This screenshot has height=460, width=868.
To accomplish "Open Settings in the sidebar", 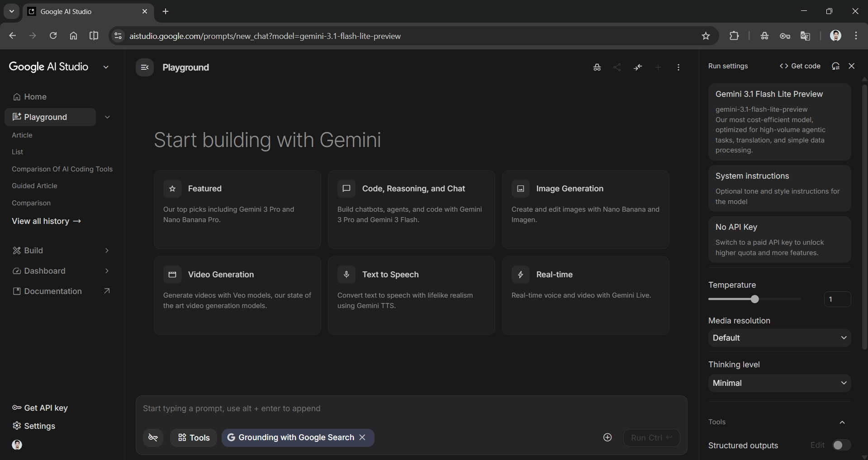I will [x=34, y=426].
